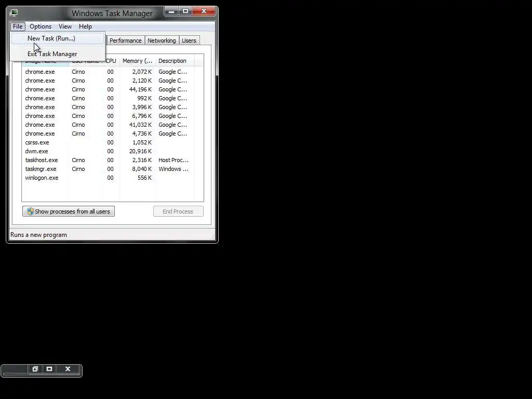This screenshot has height=399, width=532.
Task: Open the Options menu
Action: pyautogui.click(x=41, y=26)
